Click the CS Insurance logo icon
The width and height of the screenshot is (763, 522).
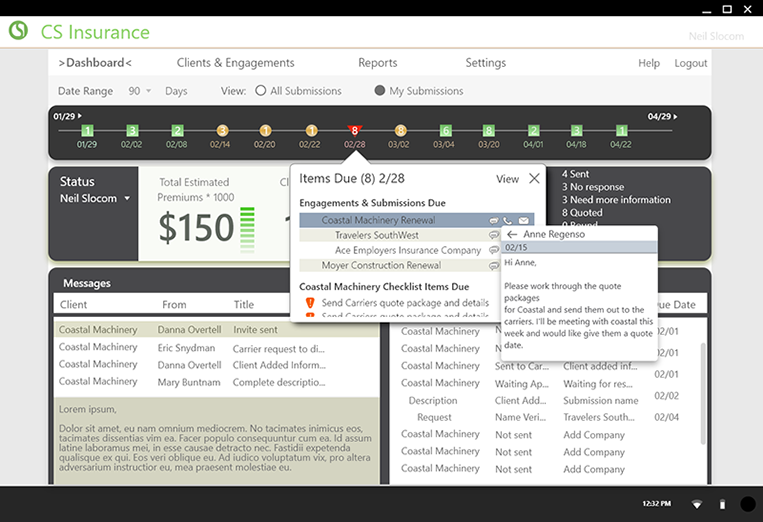(18, 32)
